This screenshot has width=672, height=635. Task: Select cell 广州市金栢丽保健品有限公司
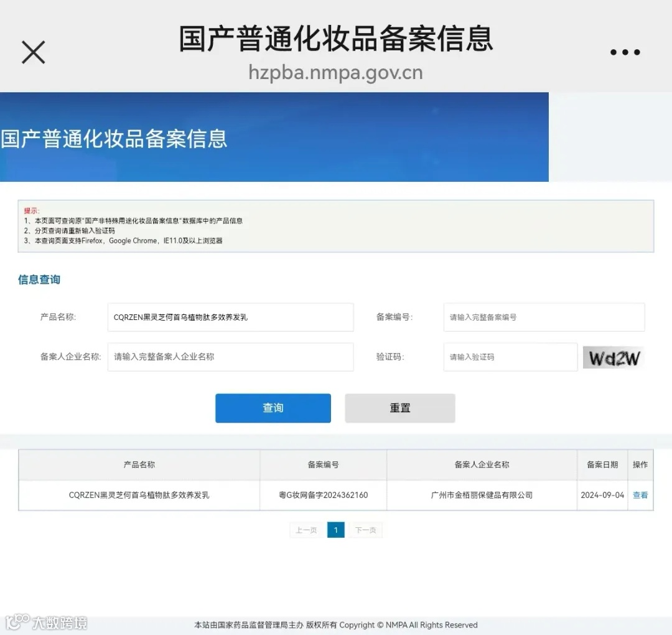[482, 495]
